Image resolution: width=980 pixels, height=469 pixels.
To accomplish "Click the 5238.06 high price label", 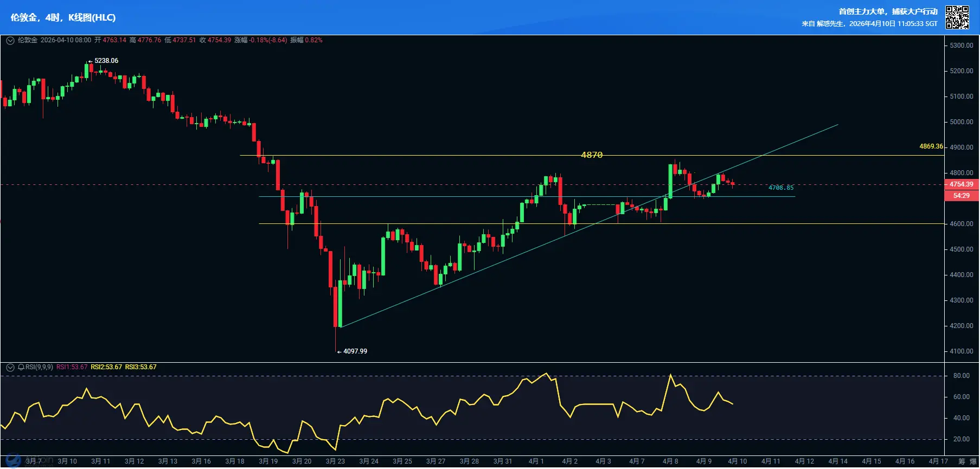I will 106,61.
